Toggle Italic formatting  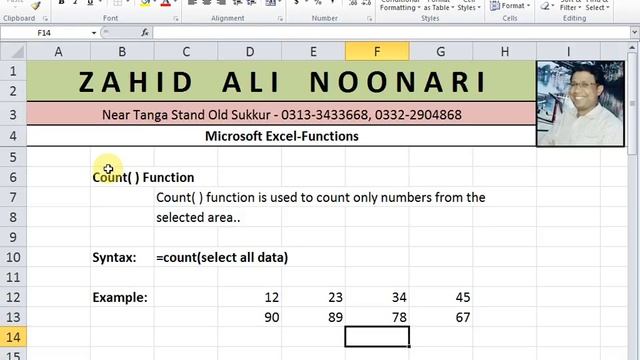point(76,3)
